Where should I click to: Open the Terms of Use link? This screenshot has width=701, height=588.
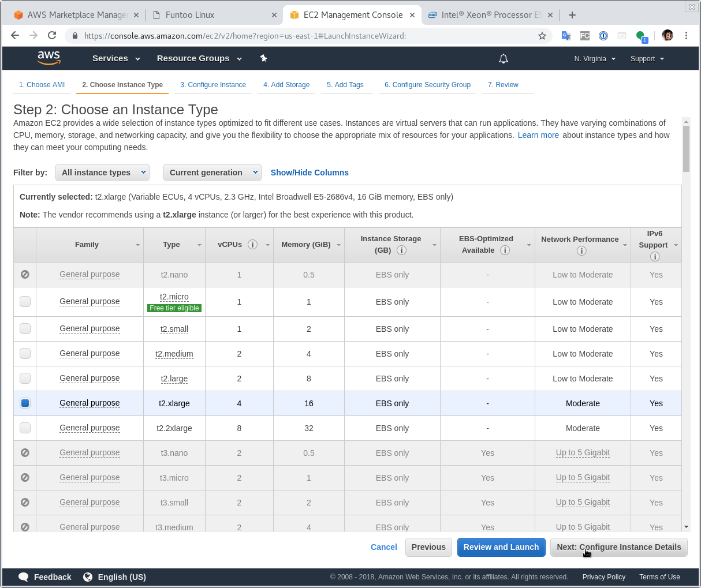[x=659, y=577]
